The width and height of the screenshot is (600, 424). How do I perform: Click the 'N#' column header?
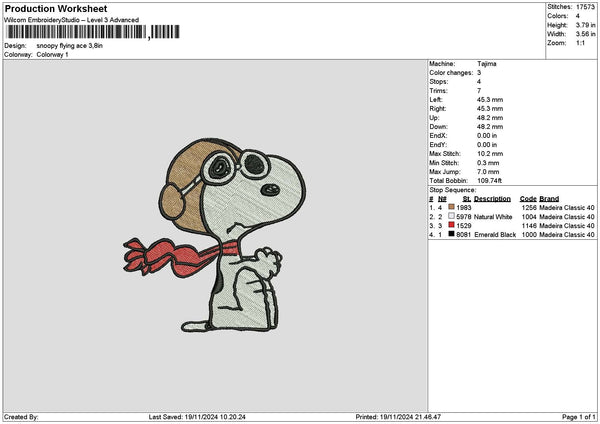[x=442, y=199]
